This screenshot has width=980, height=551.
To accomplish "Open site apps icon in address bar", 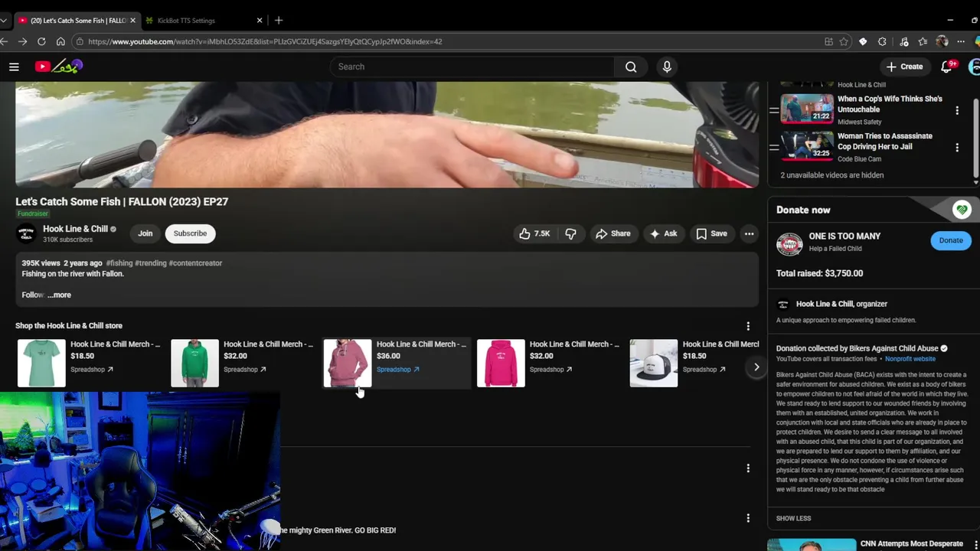I will tap(828, 41).
